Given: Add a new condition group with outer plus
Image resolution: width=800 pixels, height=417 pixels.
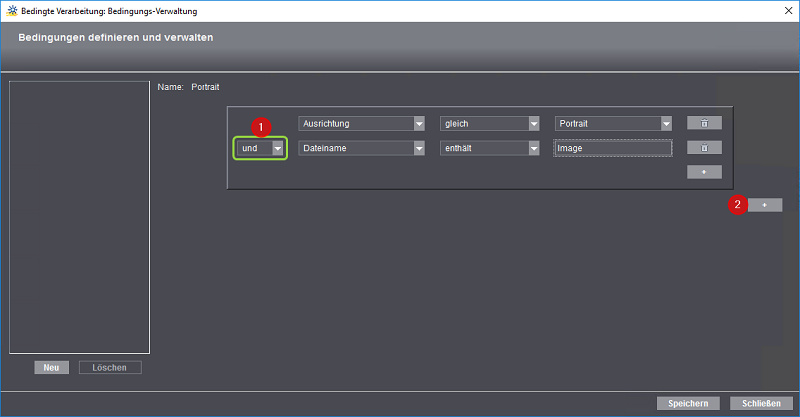Looking at the screenshot, I should (764, 205).
